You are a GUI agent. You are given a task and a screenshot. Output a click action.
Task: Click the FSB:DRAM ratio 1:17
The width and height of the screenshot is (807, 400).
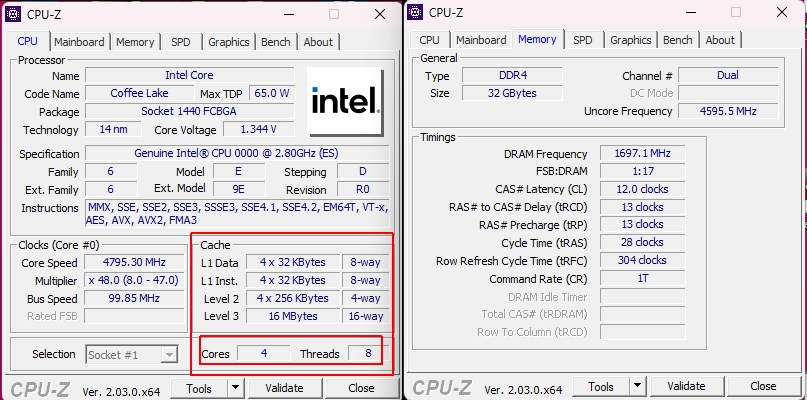(x=642, y=171)
